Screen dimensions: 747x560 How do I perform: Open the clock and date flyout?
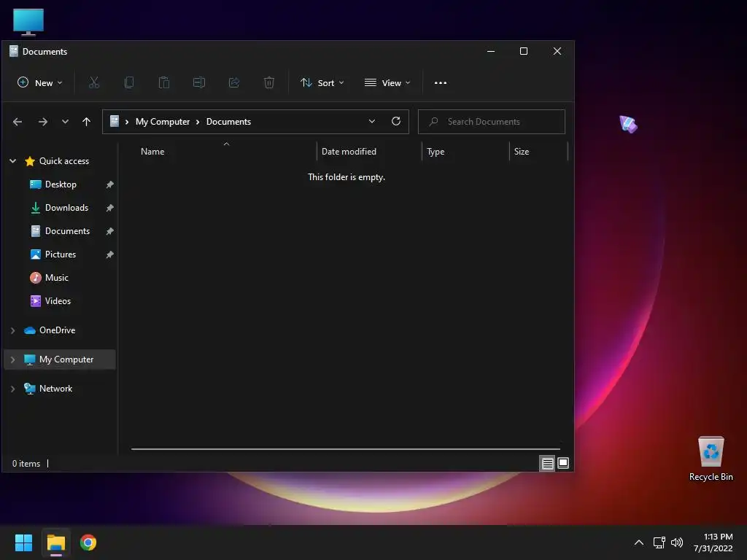(713, 542)
